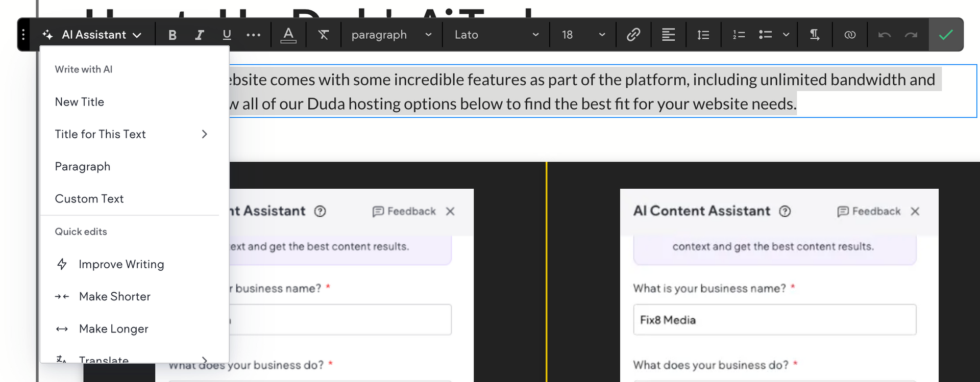Close the right AI Content Assistant panel
This screenshot has width=980, height=382.
915,211
